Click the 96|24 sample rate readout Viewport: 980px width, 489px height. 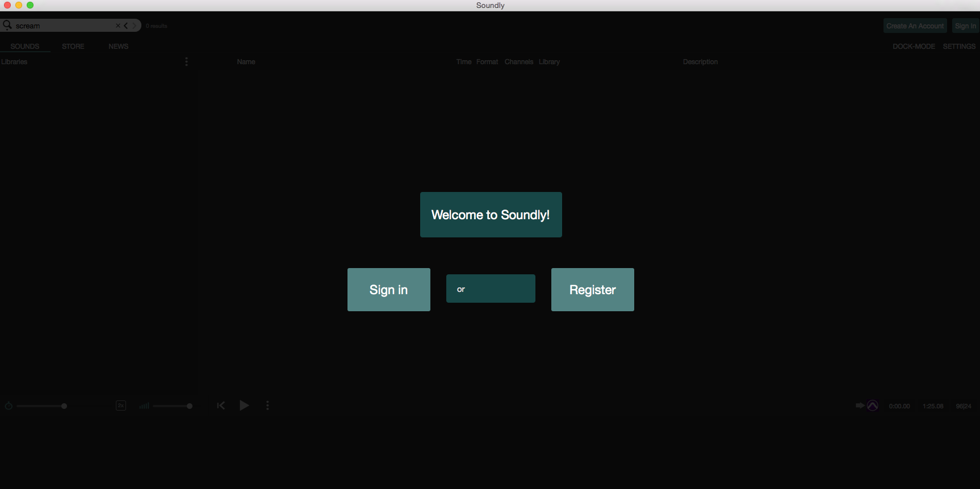coord(964,406)
